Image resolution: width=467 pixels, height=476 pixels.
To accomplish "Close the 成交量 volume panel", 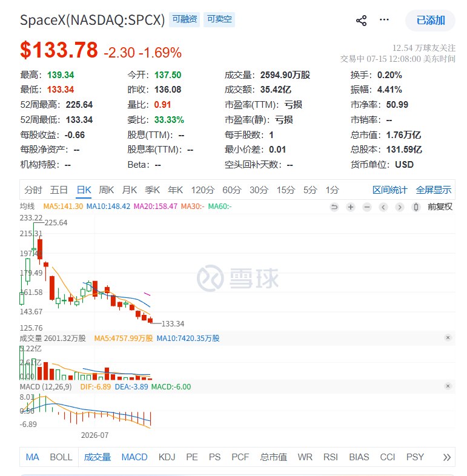I will click(x=448, y=337).
